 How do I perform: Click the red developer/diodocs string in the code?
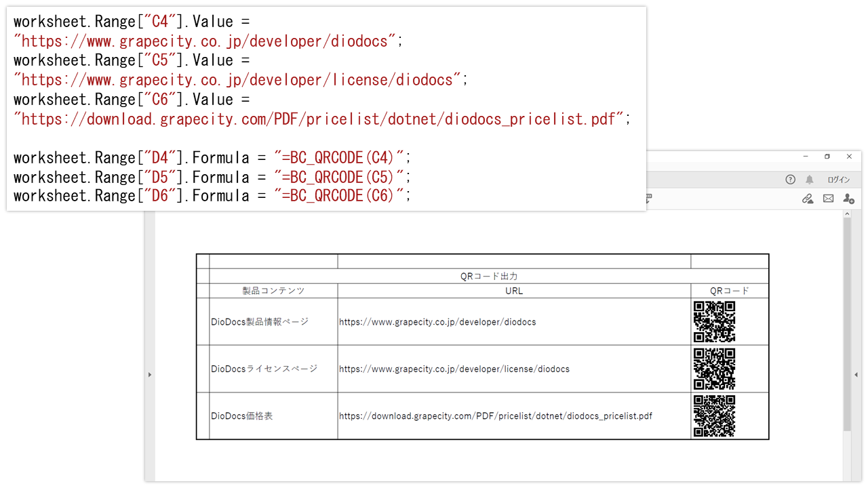pos(205,41)
